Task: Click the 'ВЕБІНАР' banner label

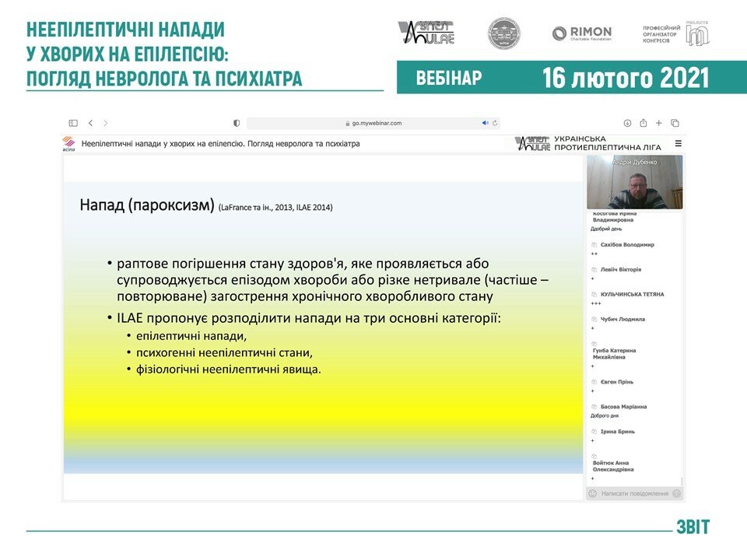Action: pyautogui.click(x=449, y=78)
